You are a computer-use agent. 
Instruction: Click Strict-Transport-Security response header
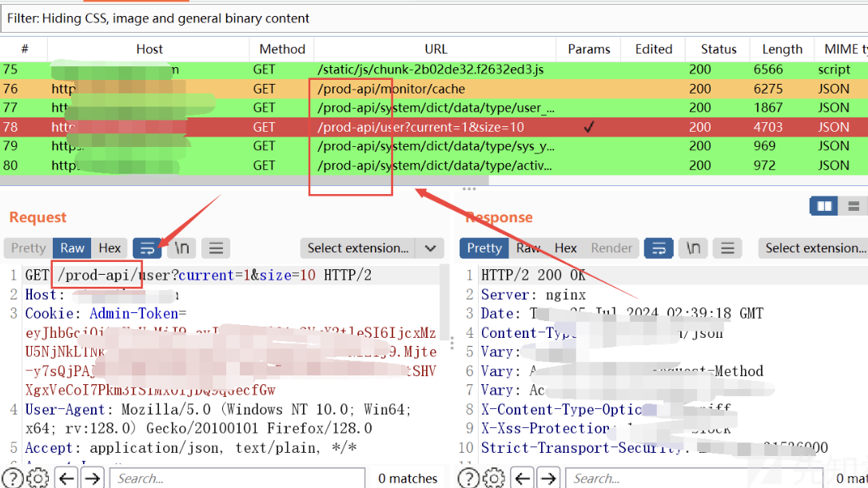[x=655, y=447]
